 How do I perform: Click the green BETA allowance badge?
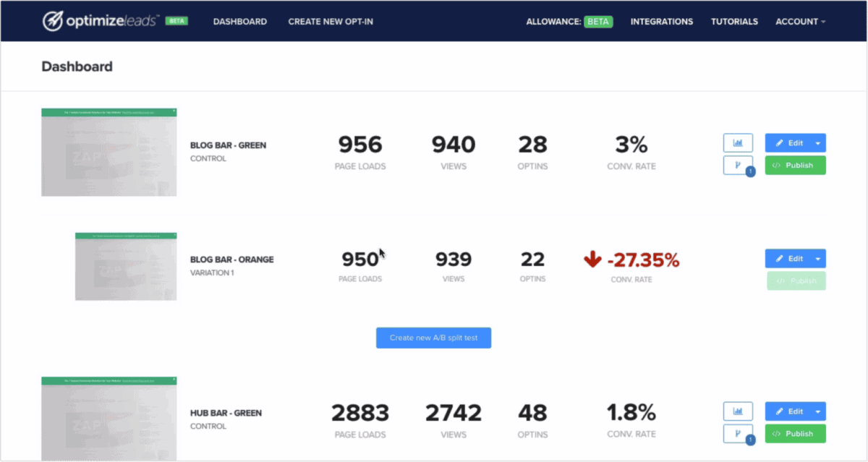pyautogui.click(x=598, y=22)
